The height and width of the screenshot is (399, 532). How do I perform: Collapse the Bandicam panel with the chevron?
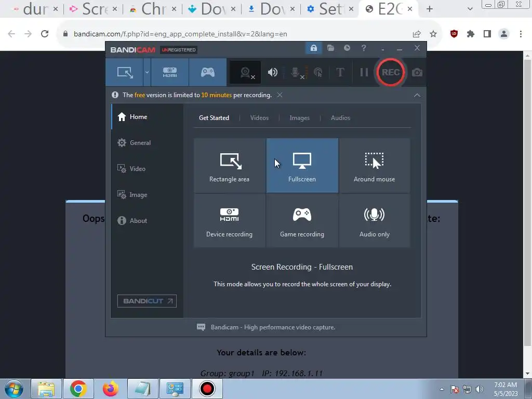[417, 95]
